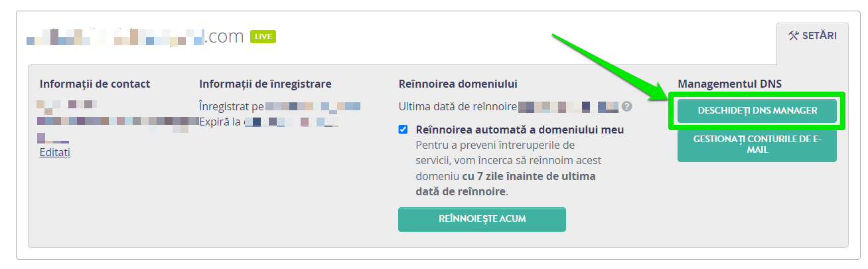Click the question mark help icon
Image resolution: width=868 pixels, height=269 pixels.
626,106
